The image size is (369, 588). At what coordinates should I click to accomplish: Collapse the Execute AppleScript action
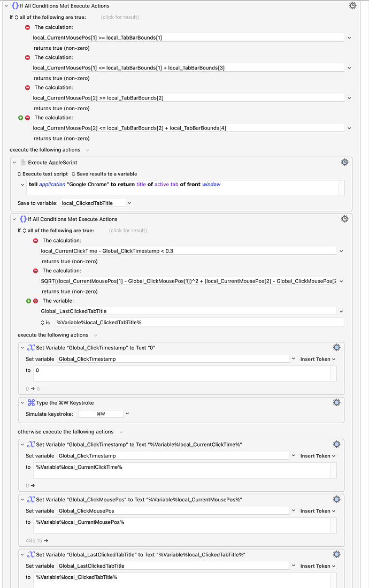[x=14, y=162]
